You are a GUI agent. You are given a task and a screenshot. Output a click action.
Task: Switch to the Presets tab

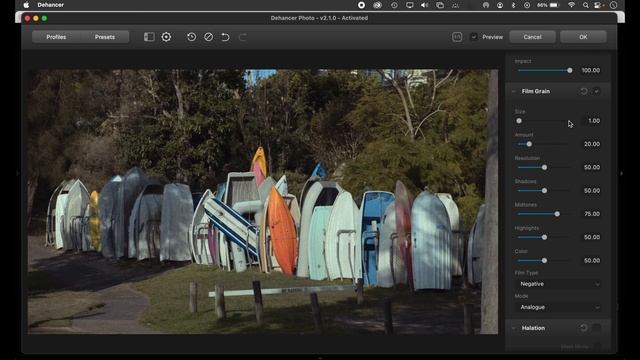pyautogui.click(x=105, y=37)
